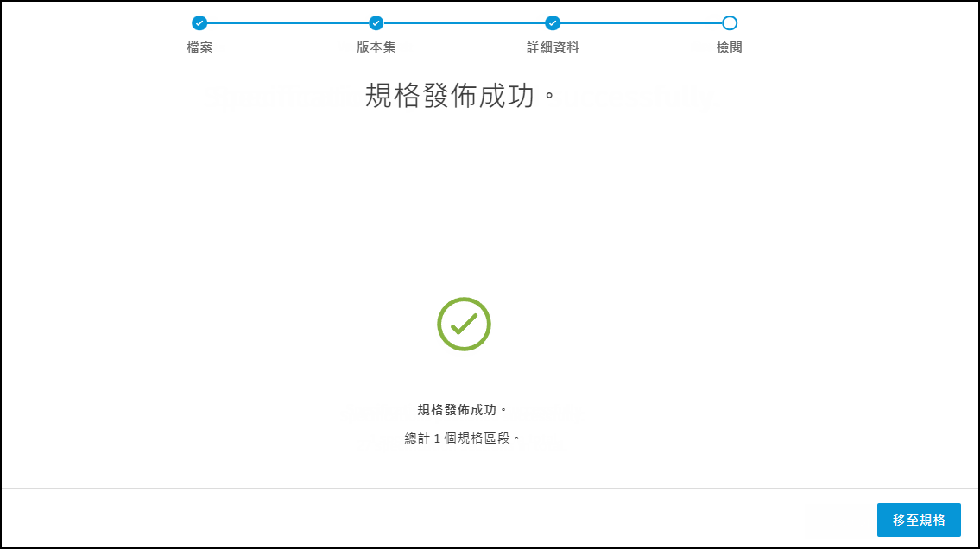Click the 檔案 step label
The height and width of the screenshot is (549, 980).
pyautogui.click(x=199, y=47)
